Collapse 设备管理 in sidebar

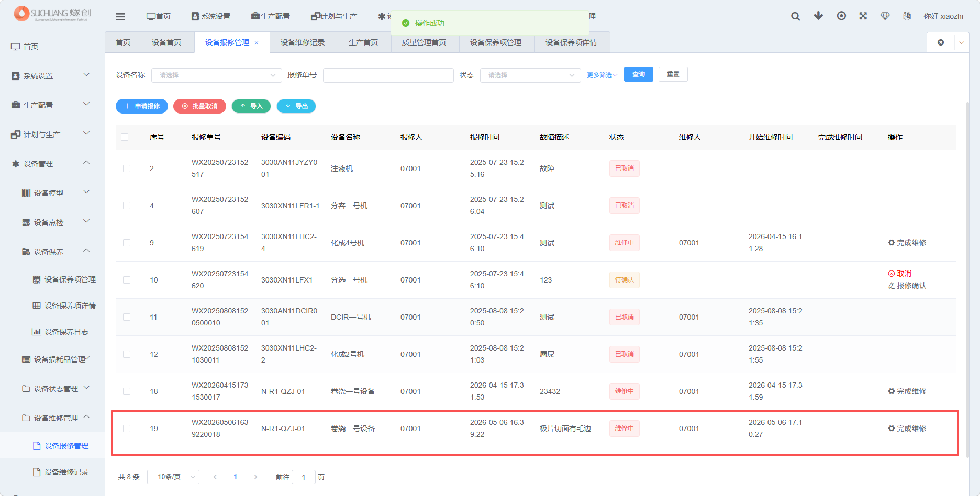51,164
